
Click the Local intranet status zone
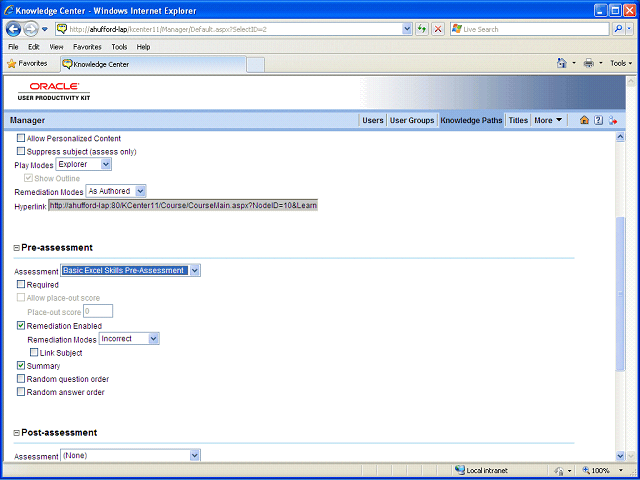482,470
